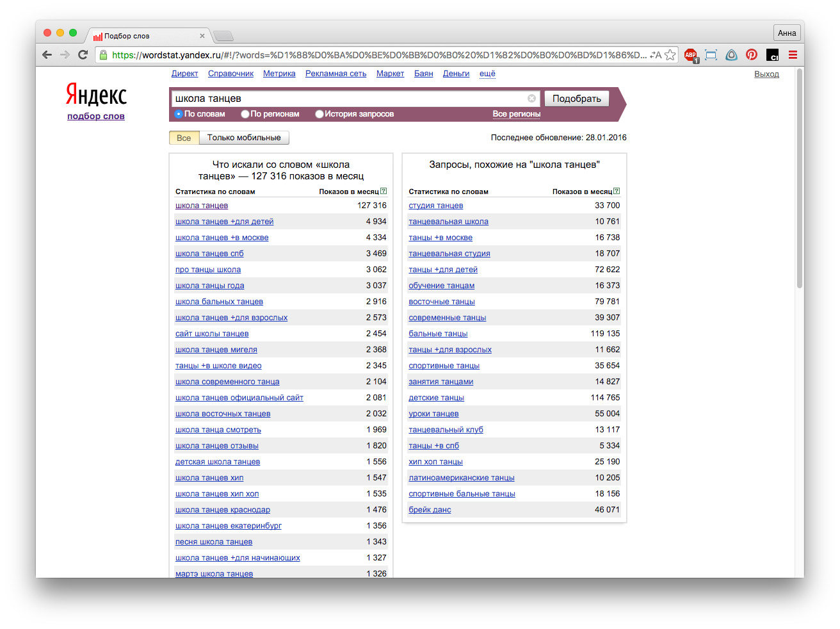Open the Chrome hamburger menu
This screenshot has height=629, width=840.
793,55
